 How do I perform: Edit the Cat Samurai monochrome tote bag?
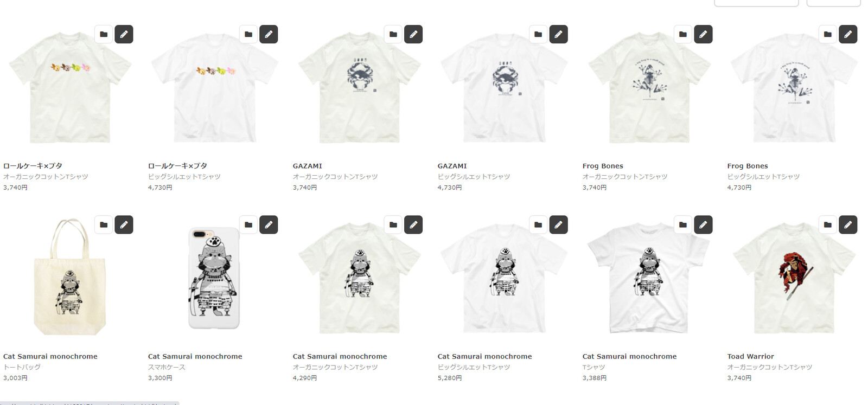pos(124,224)
